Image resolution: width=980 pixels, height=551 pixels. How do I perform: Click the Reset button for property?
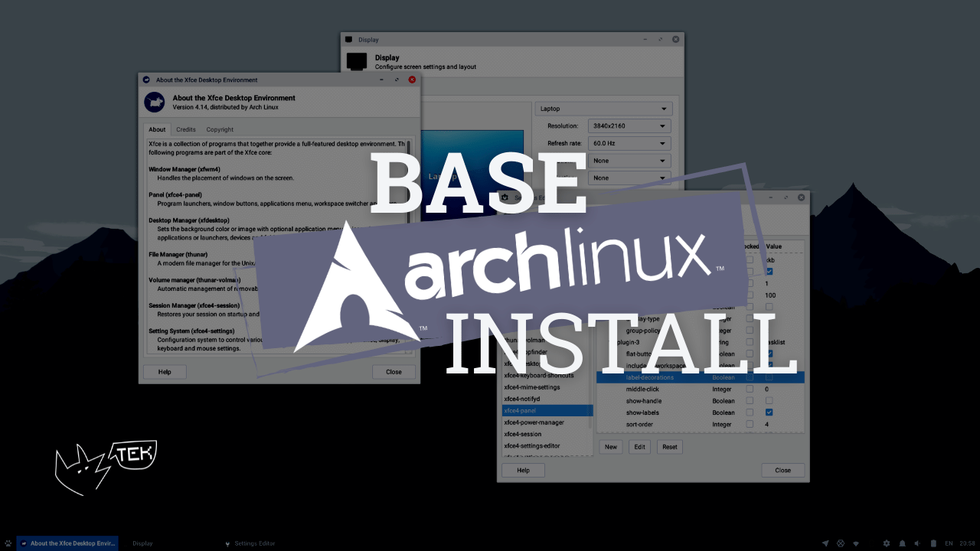click(x=669, y=447)
